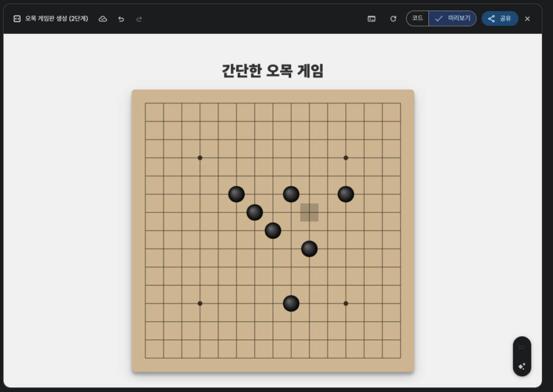553x392 pixels.
Task: Click the sparkle assistant icon
Action: click(x=522, y=366)
